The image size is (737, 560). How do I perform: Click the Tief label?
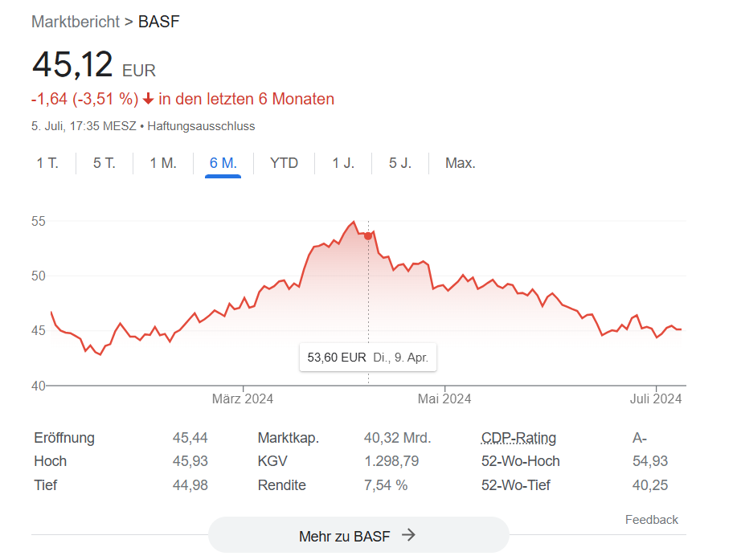pyautogui.click(x=46, y=484)
